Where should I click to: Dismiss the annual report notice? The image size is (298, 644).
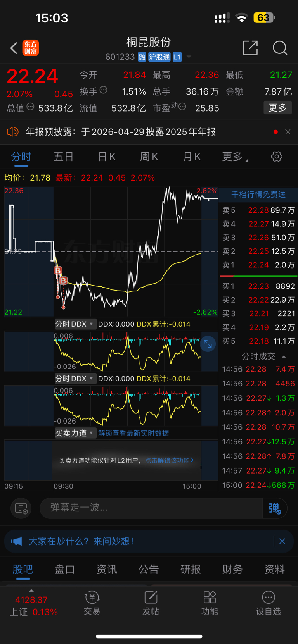(288, 132)
